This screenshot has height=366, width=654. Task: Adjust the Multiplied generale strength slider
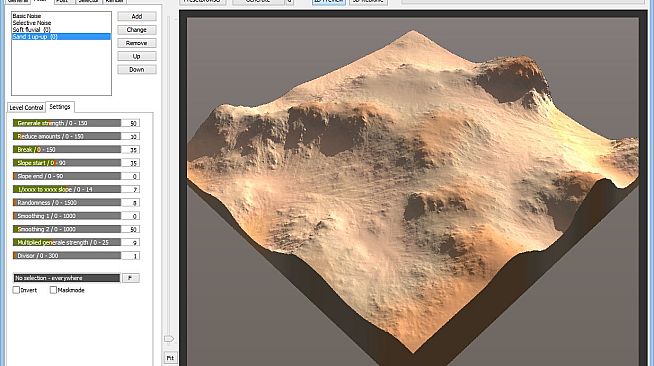(67, 242)
